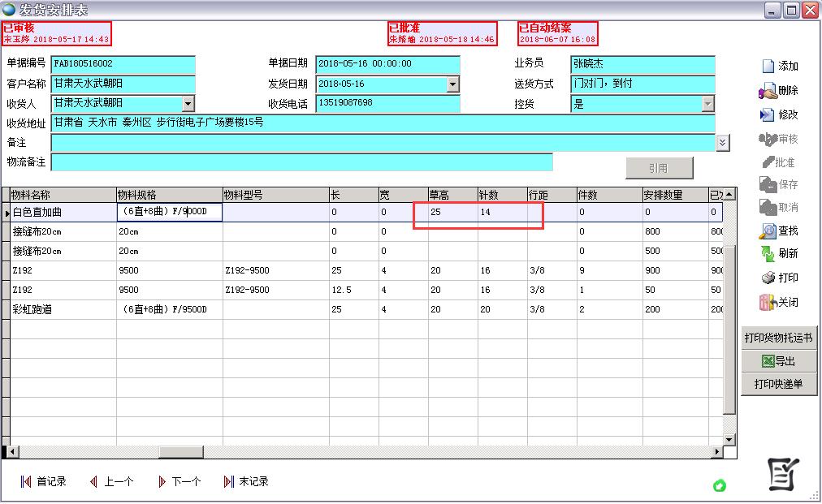Open the 发货日期 date dropdown
This screenshot has width=822, height=504.
452,84
